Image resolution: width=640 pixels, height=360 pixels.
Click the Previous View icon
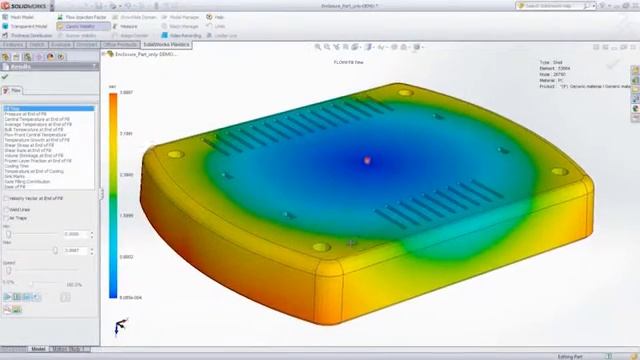click(x=336, y=47)
